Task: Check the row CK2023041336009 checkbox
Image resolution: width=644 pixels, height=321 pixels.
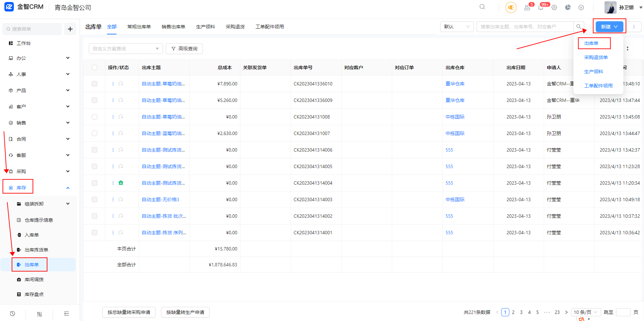Action: (95, 100)
